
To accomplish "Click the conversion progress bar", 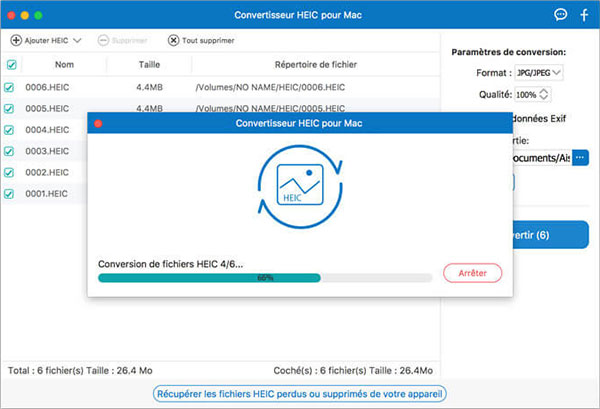I will (x=265, y=278).
